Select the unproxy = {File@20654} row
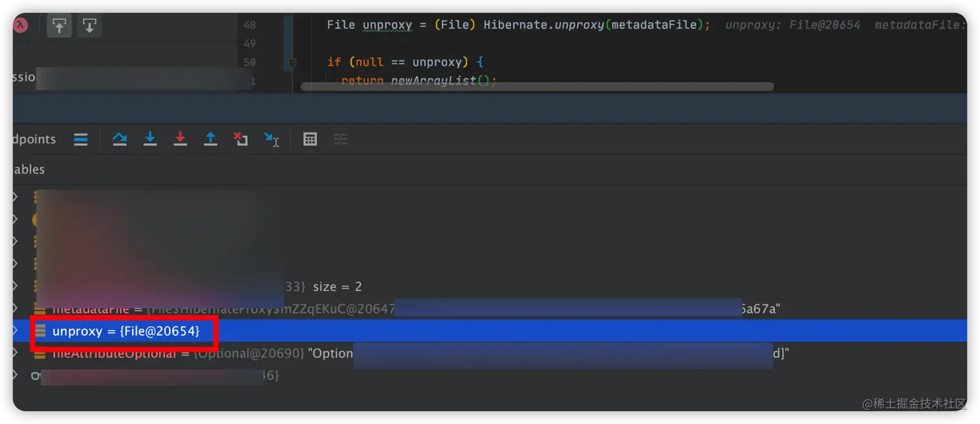 point(490,331)
